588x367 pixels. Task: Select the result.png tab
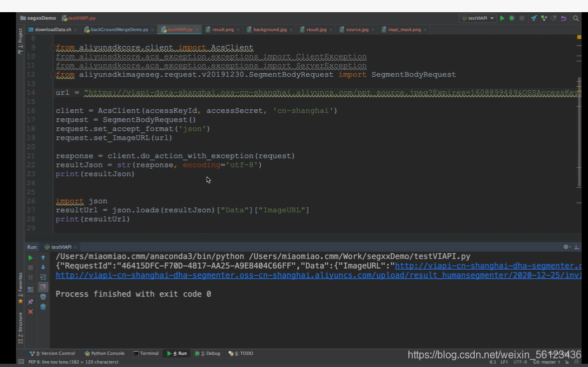coord(223,29)
